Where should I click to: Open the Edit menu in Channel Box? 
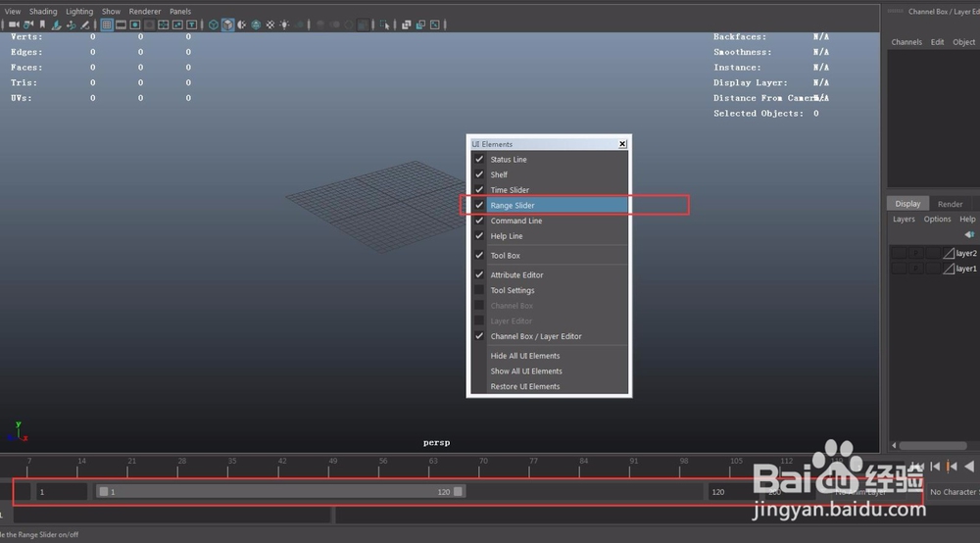coord(938,42)
